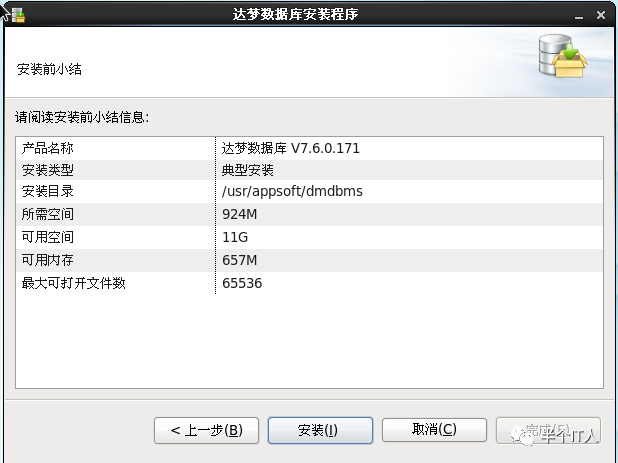Select the /usr/appsoft/dmdbms path value
618x463 pixels.
(x=292, y=191)
